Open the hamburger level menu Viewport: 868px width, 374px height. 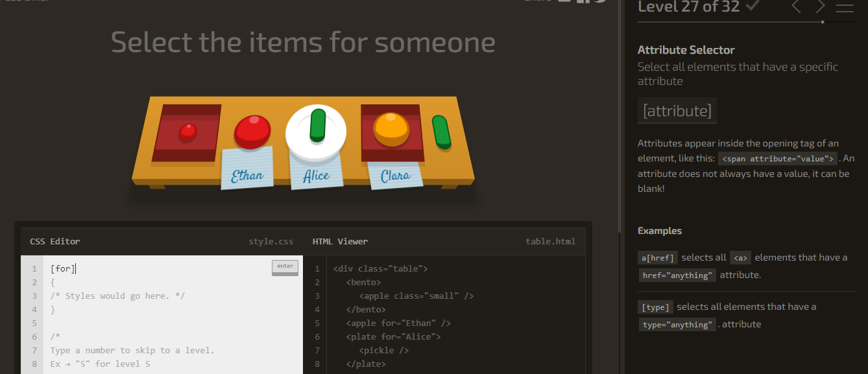[845, 6]
